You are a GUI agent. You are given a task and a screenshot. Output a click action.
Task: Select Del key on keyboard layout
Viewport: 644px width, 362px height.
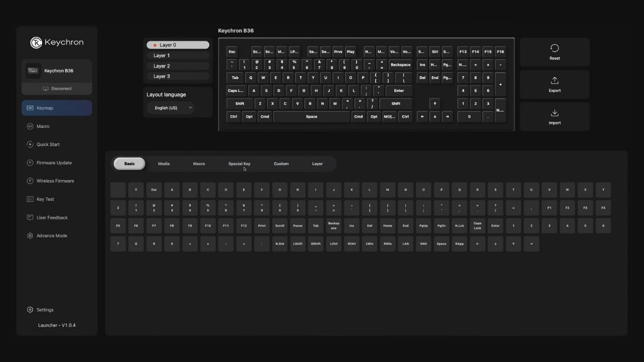[422, 78]
